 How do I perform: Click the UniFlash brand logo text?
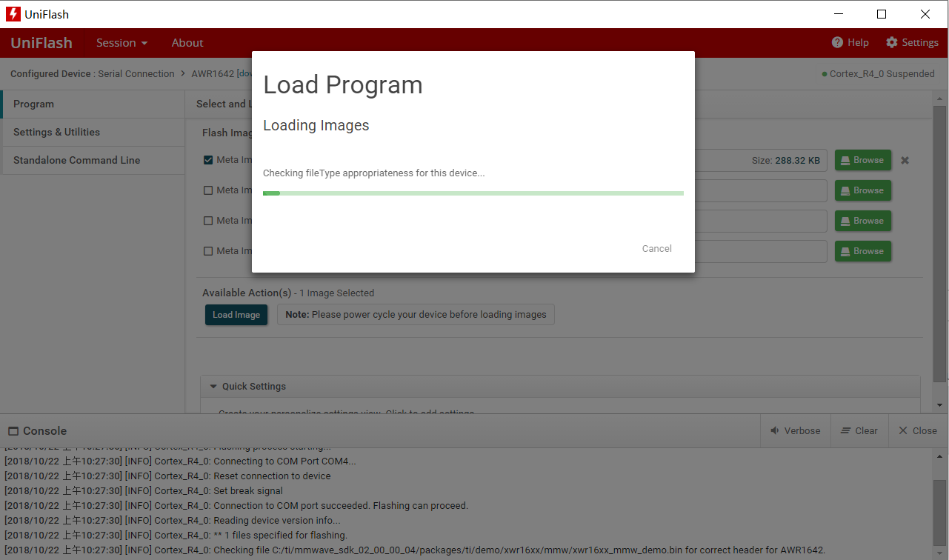(41, 43)
